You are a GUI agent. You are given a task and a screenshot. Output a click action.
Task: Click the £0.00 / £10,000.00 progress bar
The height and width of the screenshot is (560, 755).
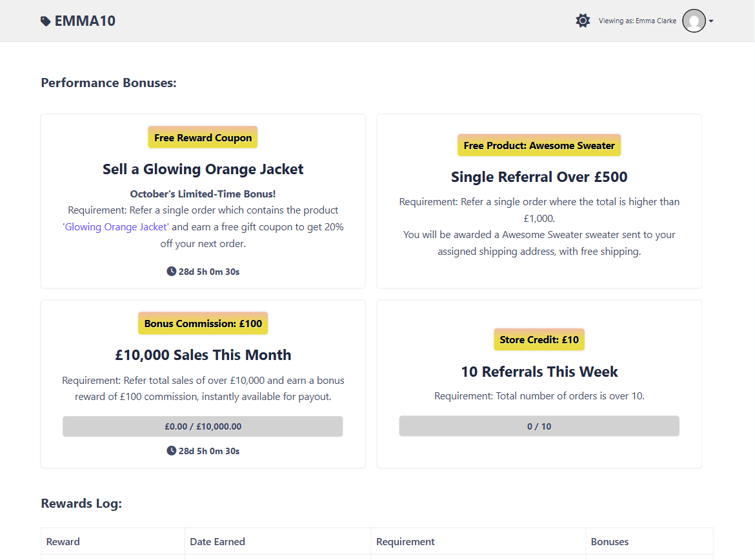[x=203, y=426]
